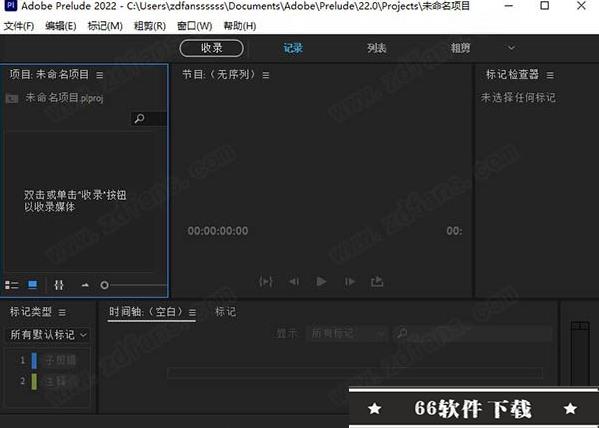This screenshot has width=599, height=428.
Task: Switch to the 粗剪 workspace tab
Action: 460,48
